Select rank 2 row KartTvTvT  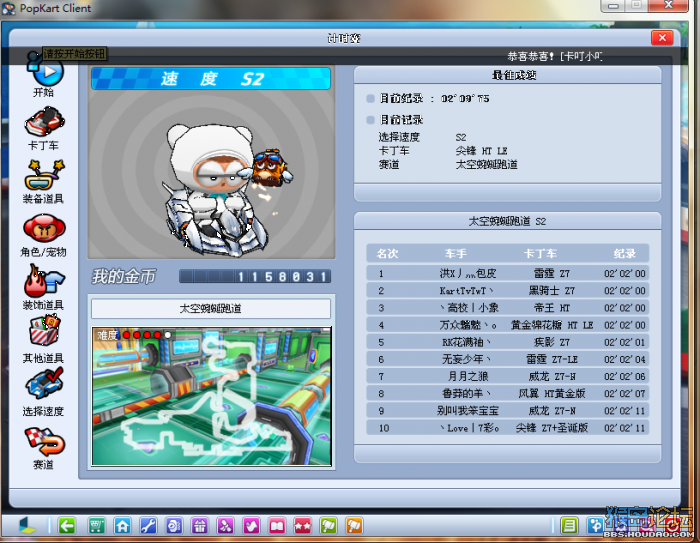pos(508,291)
